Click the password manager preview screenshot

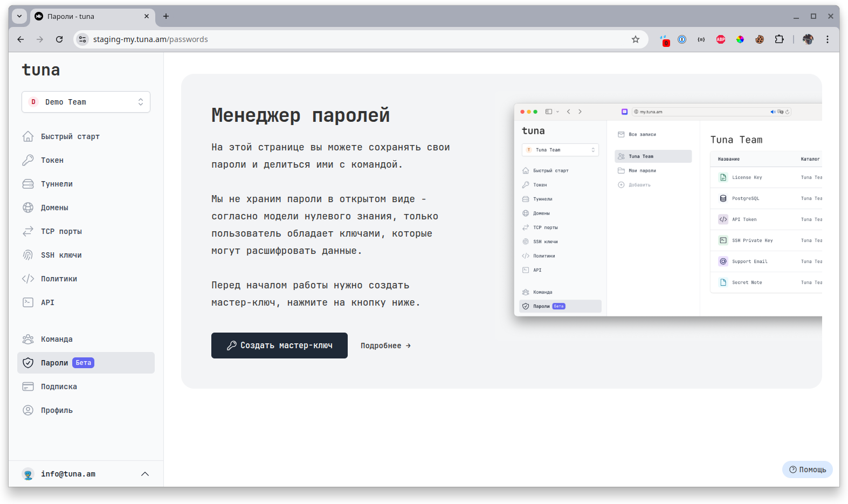pos(668,210)
